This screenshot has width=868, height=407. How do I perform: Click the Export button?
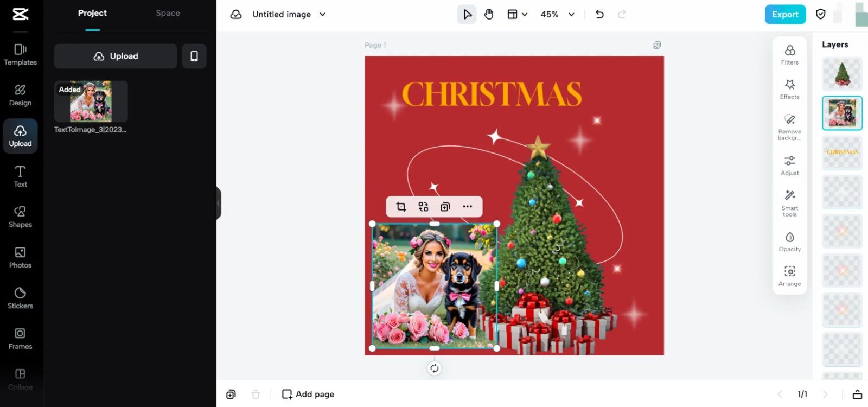pos(784,15)
